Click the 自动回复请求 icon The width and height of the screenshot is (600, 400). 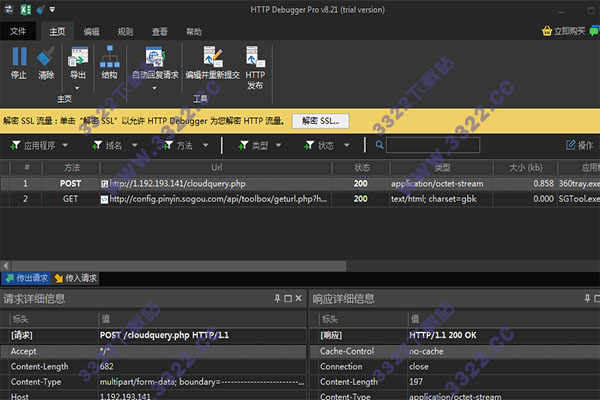pos(155,57)
